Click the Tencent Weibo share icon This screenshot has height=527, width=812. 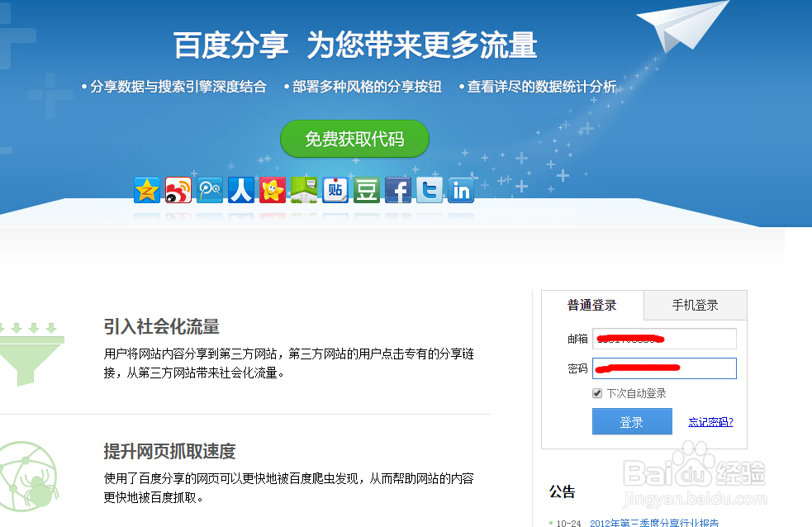(210, 190)
